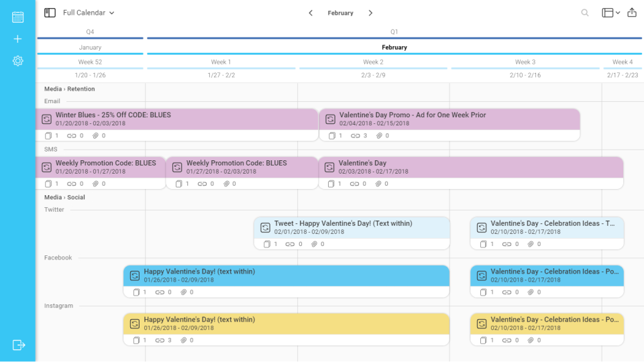Screen dimensions: 644x362
Task: Click the SMS channel label
Action: (51, 149)
